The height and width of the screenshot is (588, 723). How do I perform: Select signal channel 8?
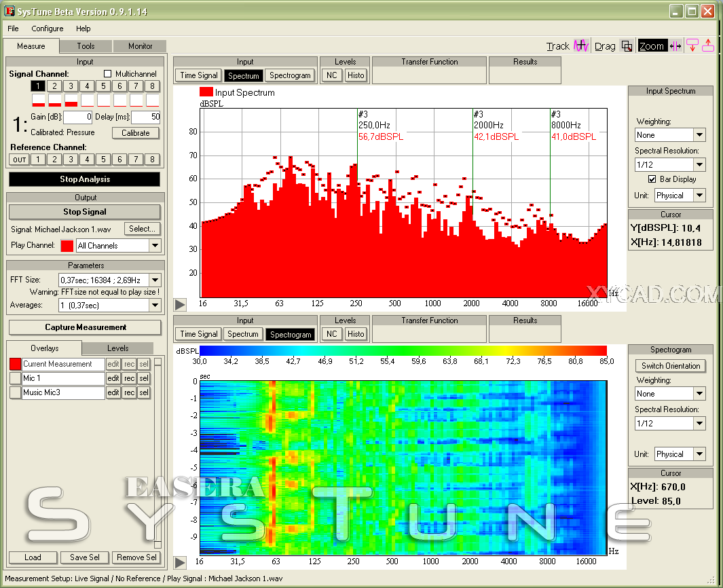(152, 86)
